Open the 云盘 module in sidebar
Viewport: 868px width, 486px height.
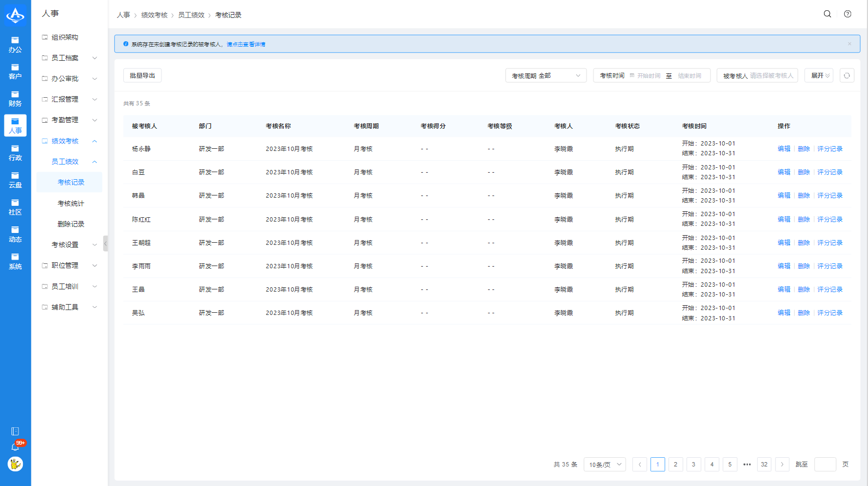15,180
